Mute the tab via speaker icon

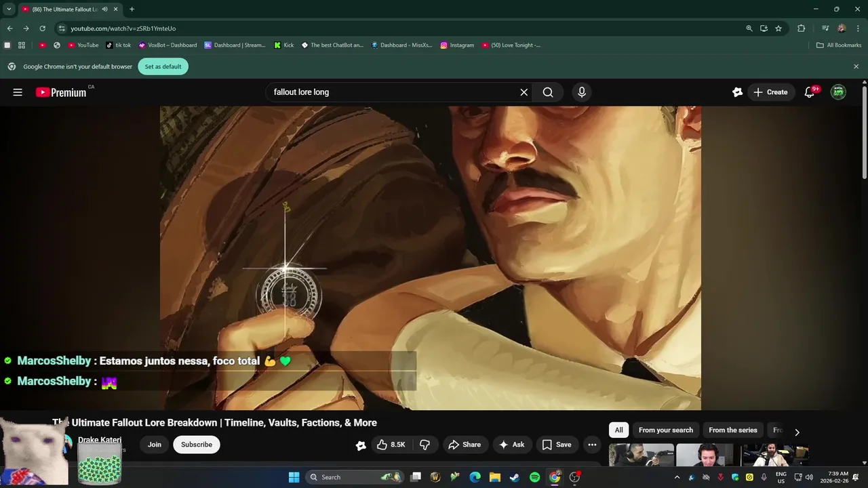[x=104, y=9]
